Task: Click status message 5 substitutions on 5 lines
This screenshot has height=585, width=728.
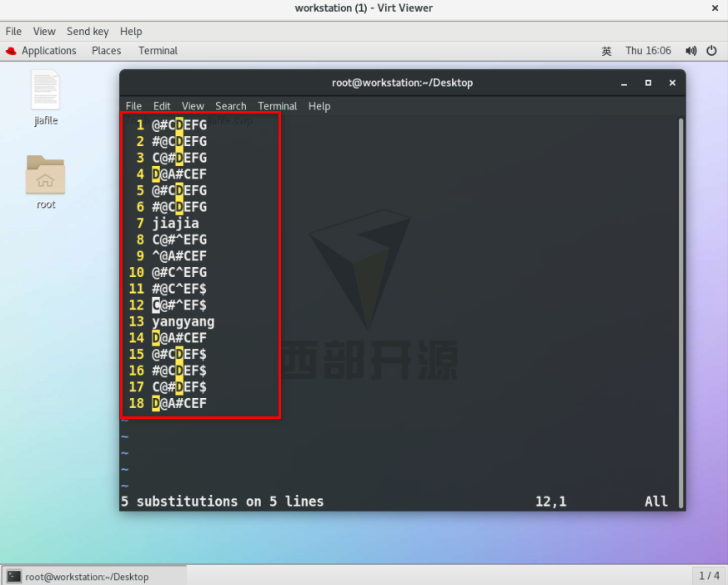Action: point(222,502)
